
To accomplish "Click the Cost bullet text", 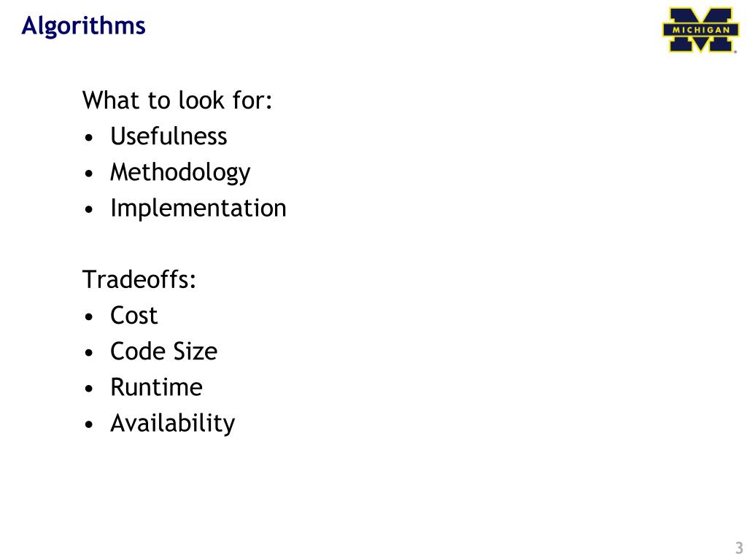I will click(134, 315).
